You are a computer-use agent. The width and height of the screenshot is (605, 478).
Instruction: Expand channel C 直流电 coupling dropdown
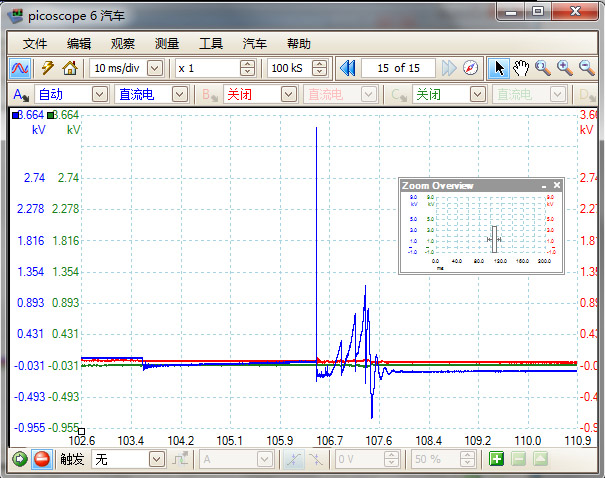(x=558, y=95)
